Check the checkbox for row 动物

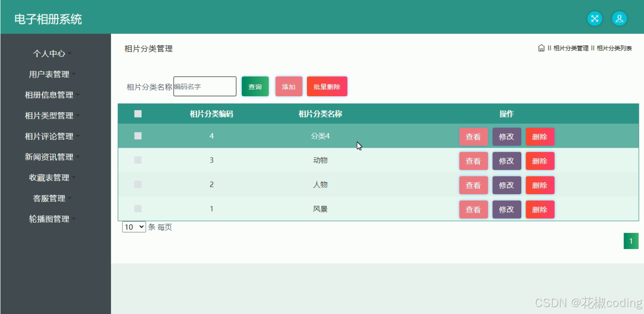pos(138,160)
